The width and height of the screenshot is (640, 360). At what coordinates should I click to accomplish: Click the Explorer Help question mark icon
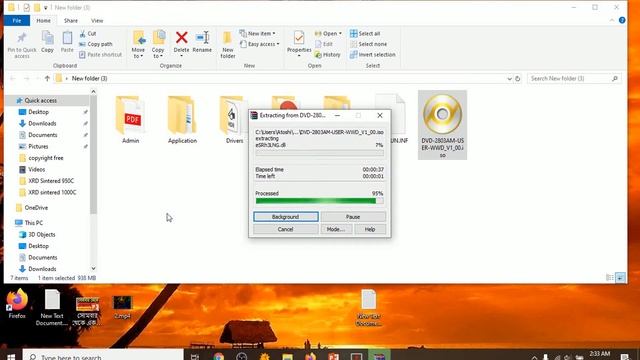pyautogui.click(x=622, y=20)
